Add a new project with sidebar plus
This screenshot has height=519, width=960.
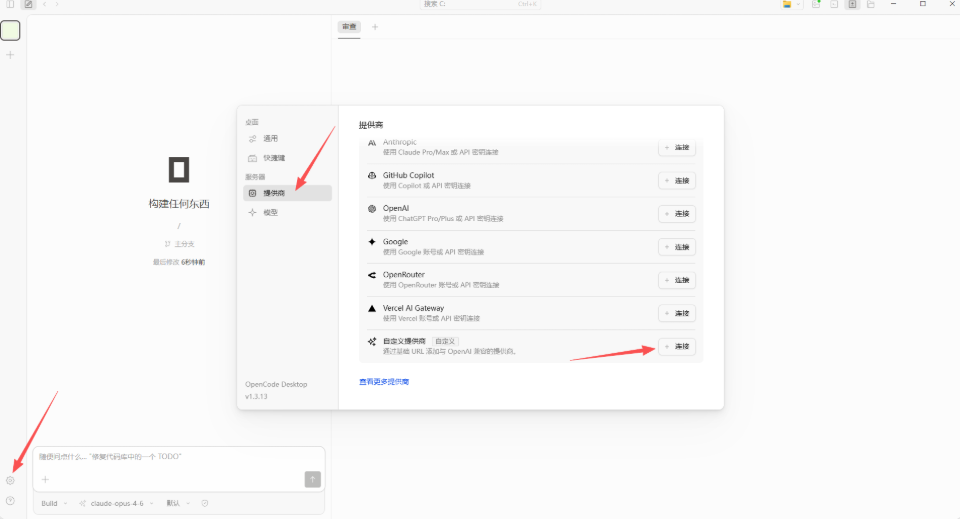10,55
